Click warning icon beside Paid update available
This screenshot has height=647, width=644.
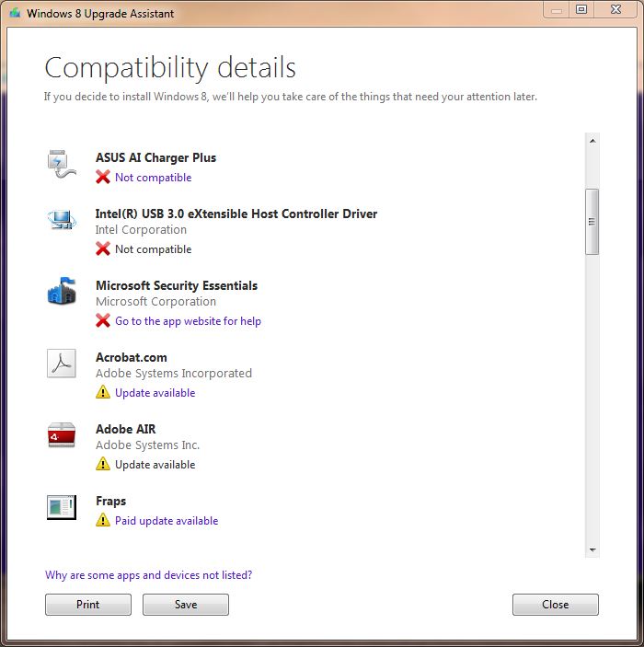click(103, 520)
